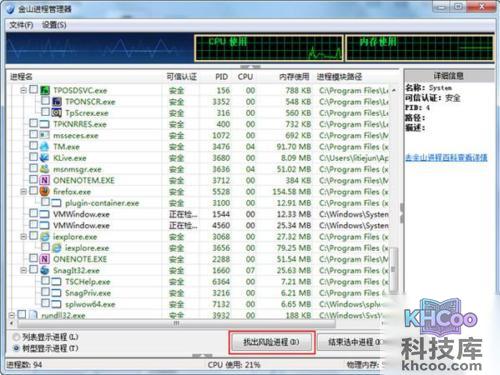Viewport: 500px width, 375px height.
Task: Click the TSCHelp.exe icon
Action: tap(56, 282)
